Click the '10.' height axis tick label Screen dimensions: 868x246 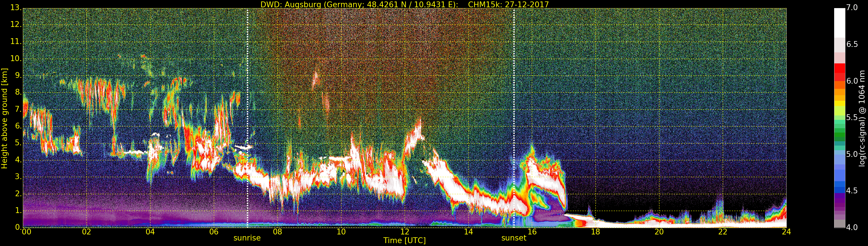[x=16, y=58]
